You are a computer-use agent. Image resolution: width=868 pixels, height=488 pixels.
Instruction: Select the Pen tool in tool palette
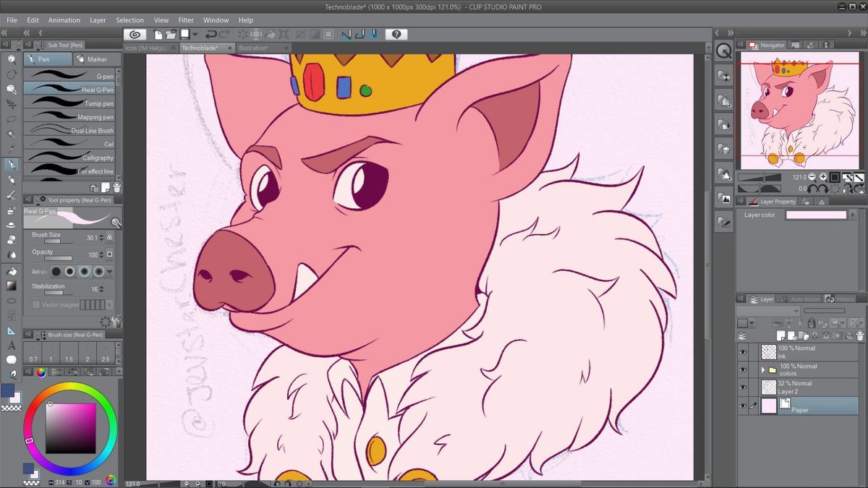(x=12, y=165)
